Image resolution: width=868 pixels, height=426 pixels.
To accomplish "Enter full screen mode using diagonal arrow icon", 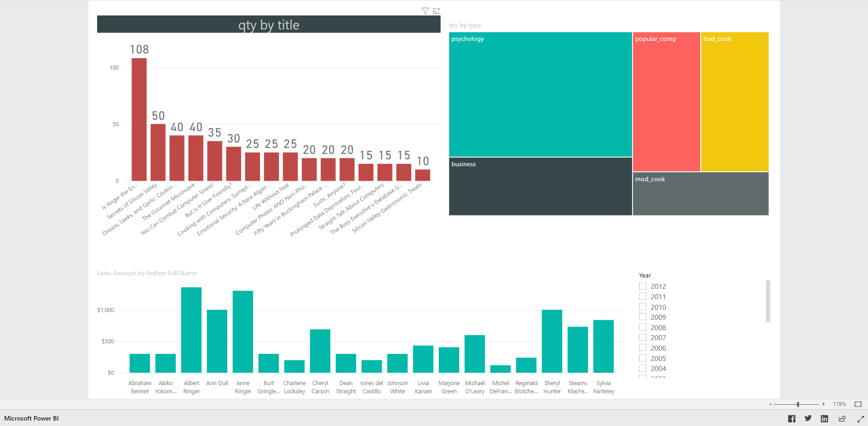I will [860, 419].
